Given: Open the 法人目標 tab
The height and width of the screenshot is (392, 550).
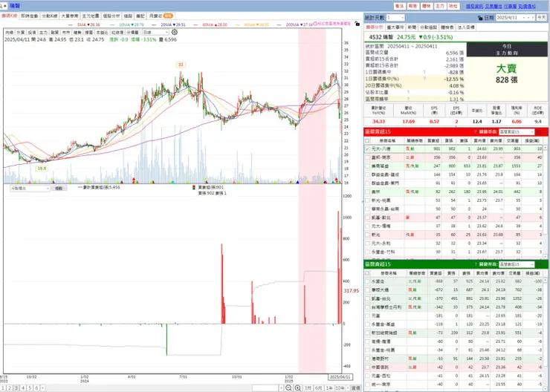Looking at the screenshot, I should tap(466, 27).
